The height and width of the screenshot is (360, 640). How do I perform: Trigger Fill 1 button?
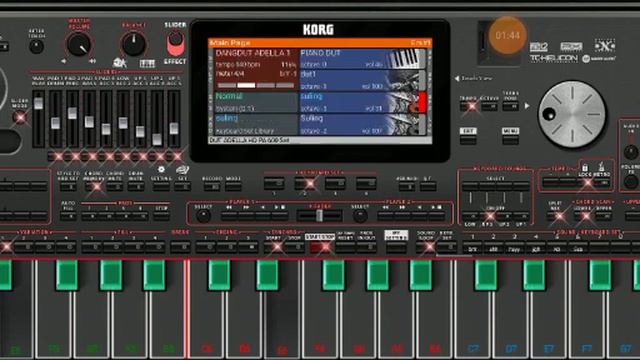[x=91, y=247]
